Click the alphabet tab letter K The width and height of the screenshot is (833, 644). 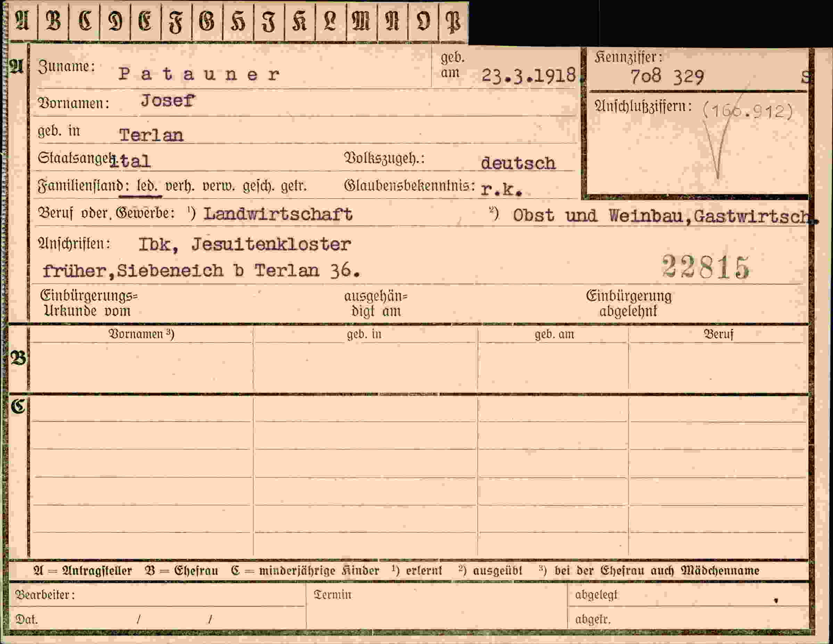pyautogui.click(x=299, y=21)
